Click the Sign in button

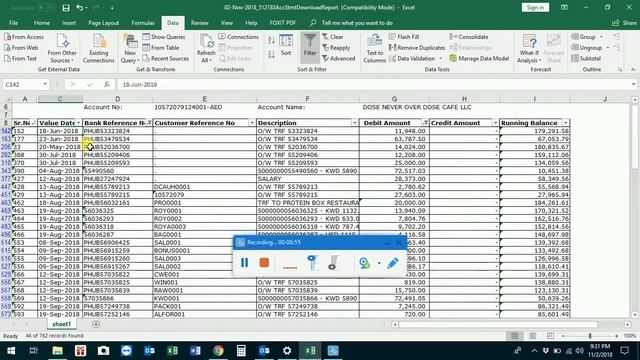(x=535, y=7)
